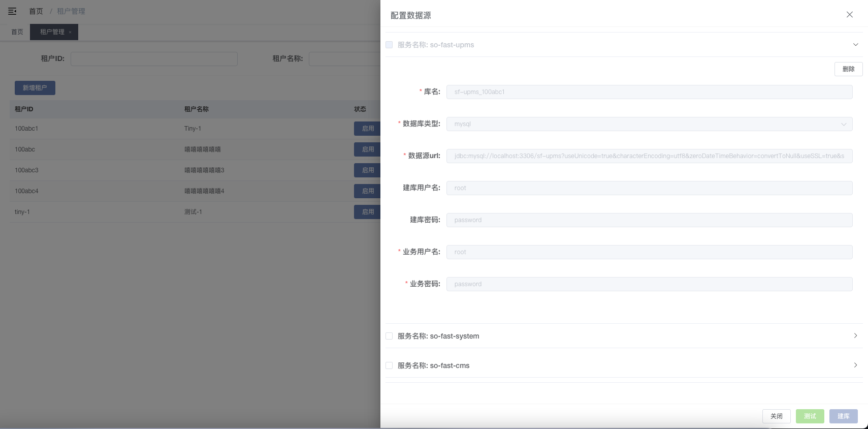Screen dimensions: 868x429
Task: Open the 数据库类型 mysql dropdown
Action: 649,124
